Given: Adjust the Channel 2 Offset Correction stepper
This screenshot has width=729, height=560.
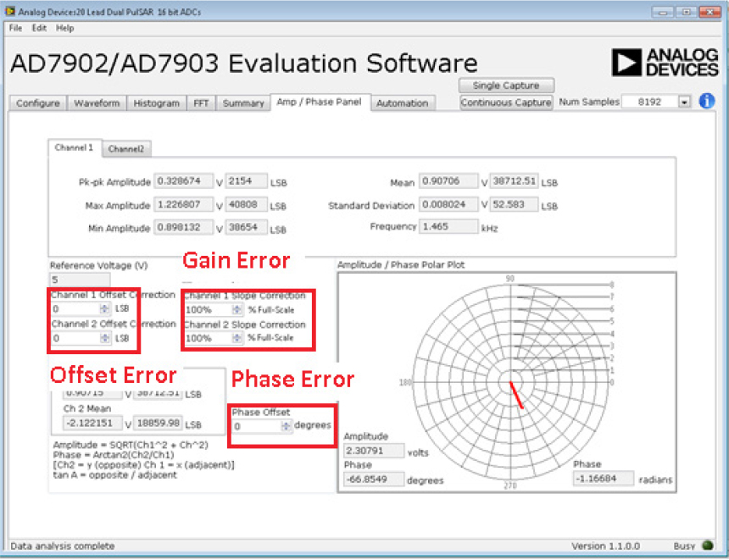Looking at the screenshot, I should pos(105,338).
